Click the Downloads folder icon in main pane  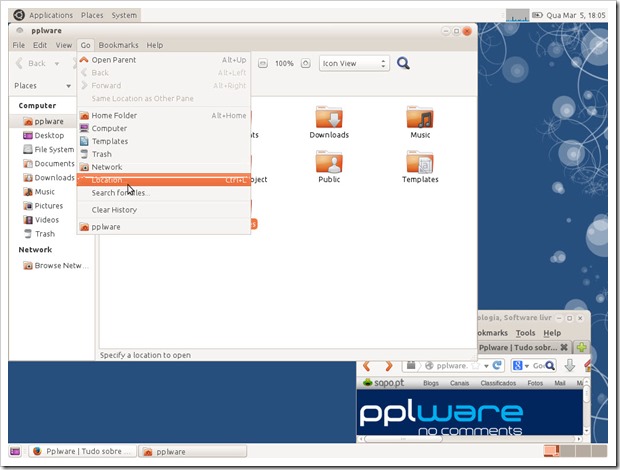[x=329, y=118]
